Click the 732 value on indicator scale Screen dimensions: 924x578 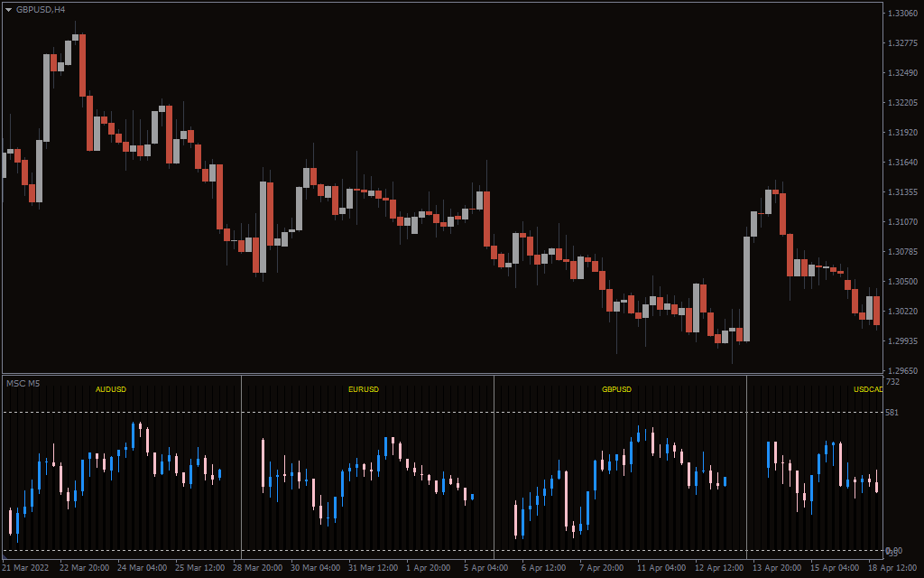click(x=893, y=383)
